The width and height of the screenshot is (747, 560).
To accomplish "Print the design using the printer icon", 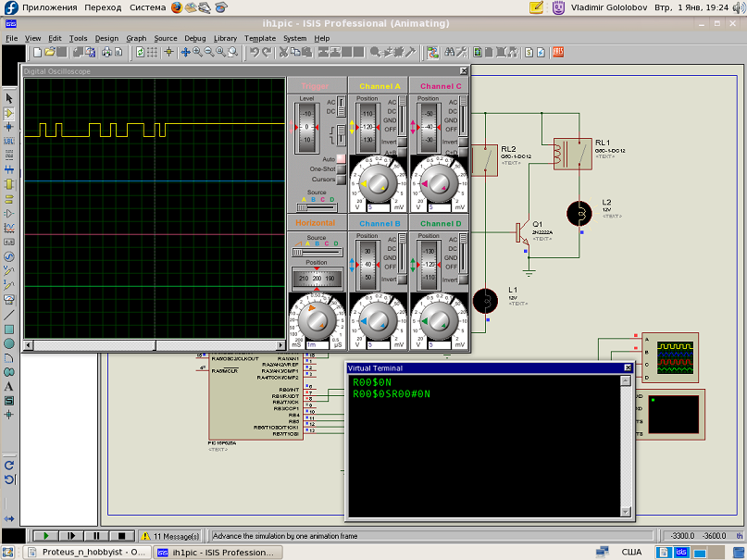I will (x=106, y=53).
